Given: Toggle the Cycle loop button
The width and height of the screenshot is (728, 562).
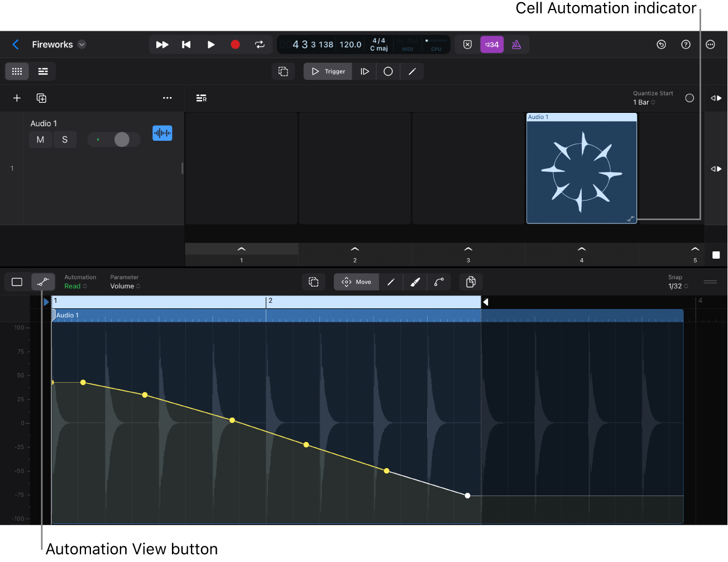Looking at the screenshot, I should pyautogui.click(x=260, y=45).
